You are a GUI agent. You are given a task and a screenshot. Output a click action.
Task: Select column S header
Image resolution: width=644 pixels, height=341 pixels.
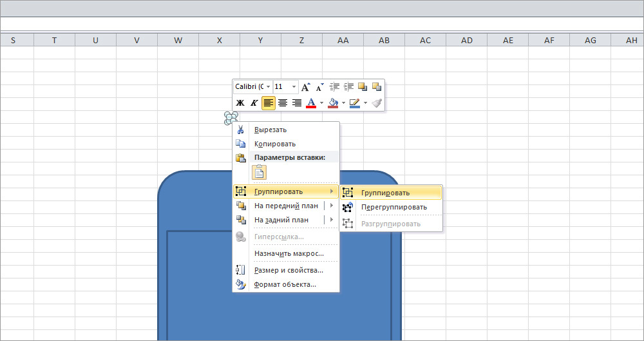(x=13, y=40)
